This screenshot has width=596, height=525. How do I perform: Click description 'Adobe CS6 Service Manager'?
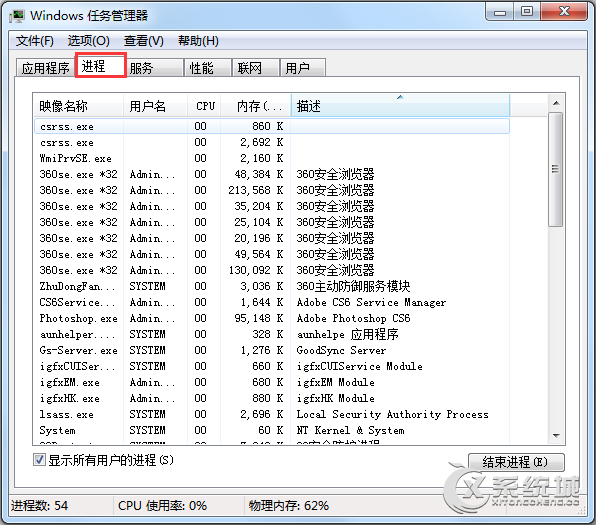click(x=371, y=302)
